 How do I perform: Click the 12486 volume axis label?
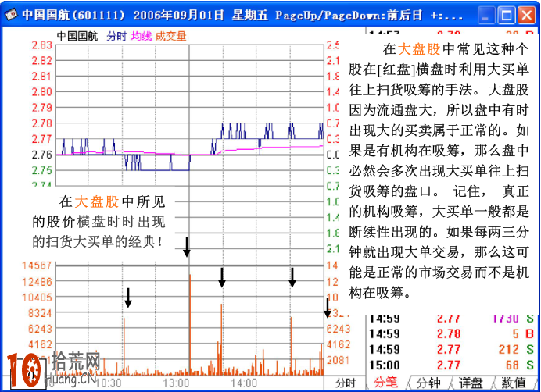[x=37, y=282]
